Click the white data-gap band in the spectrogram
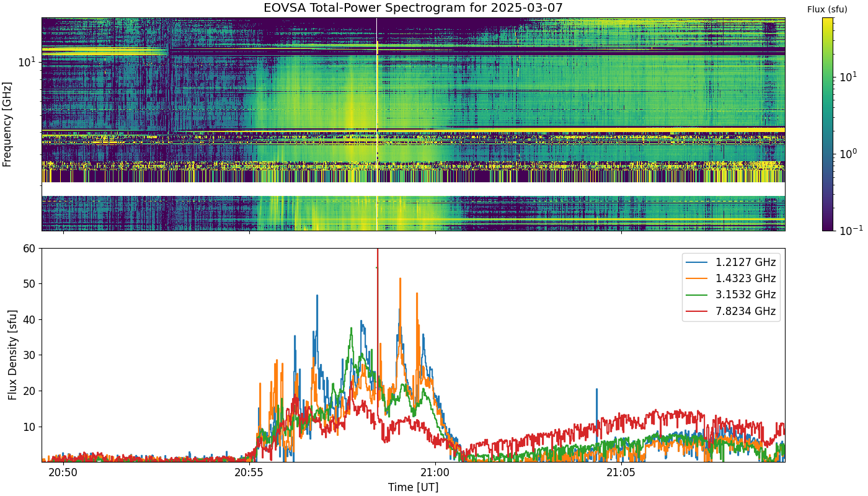 413,189
